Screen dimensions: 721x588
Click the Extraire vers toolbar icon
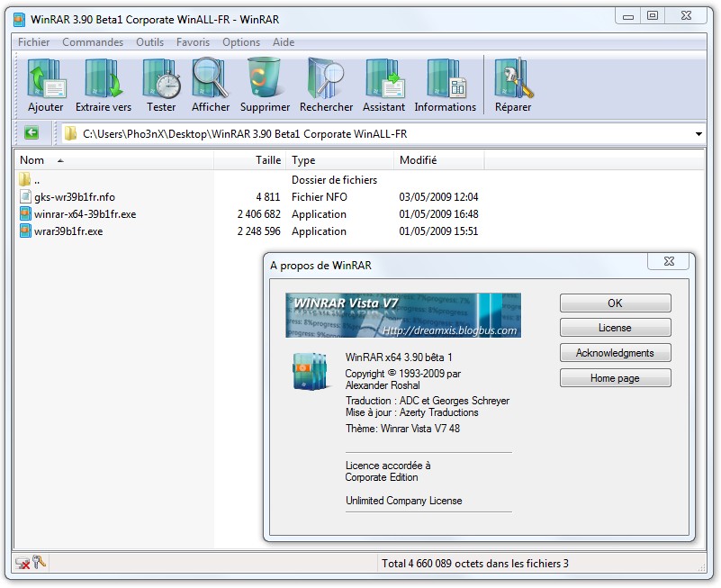(x=104, y=80)
